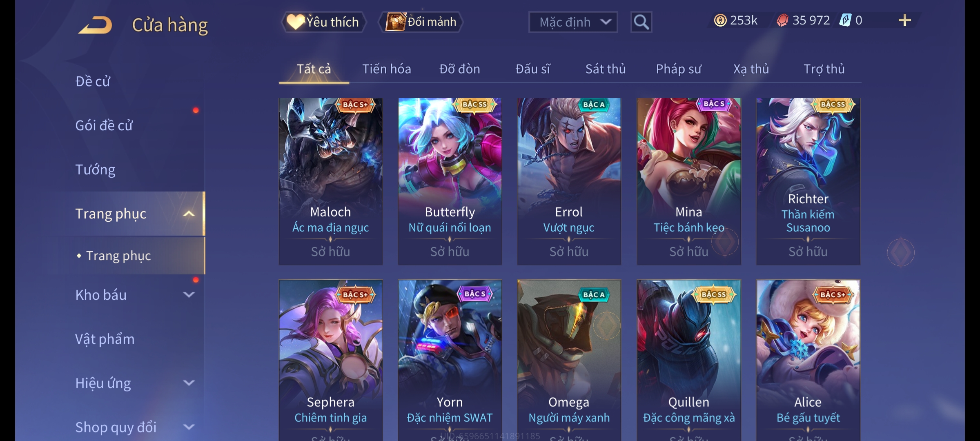Select the Tiến hóa tab
980x441 pixels.
click(x=386, y=69)
